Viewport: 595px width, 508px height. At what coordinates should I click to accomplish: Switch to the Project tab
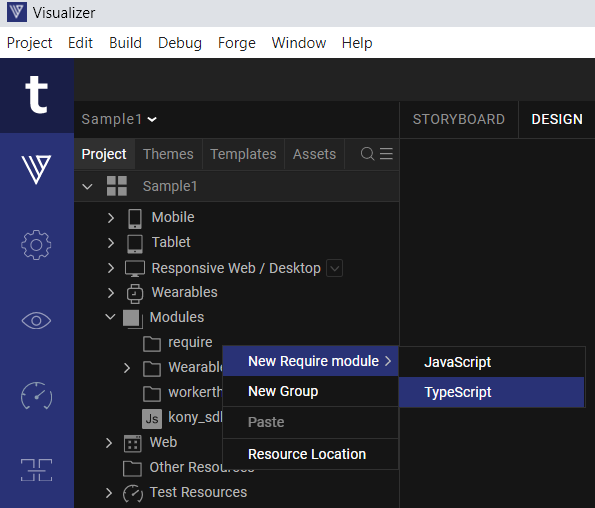(104, 154)
